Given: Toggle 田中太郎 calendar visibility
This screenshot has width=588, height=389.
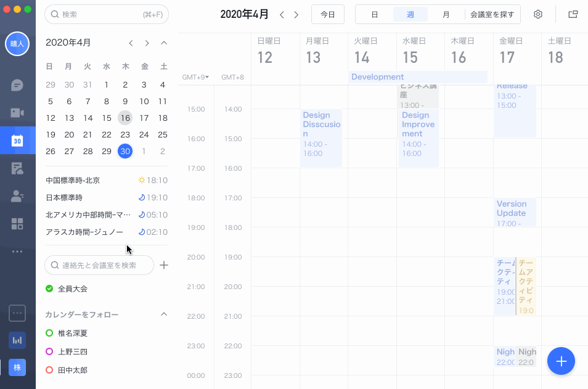Looking at the screenshot, I should coord(49,370).
